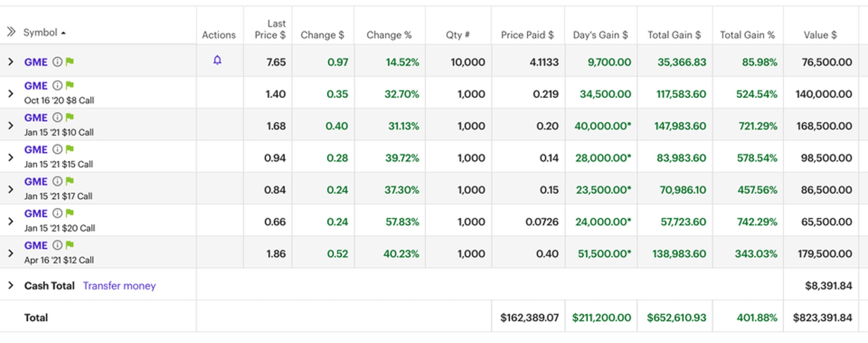Screen dimensions: 868x343
Task: Click green flag on Jan 15 '21 $10 Call
Action: pos(70,117)
